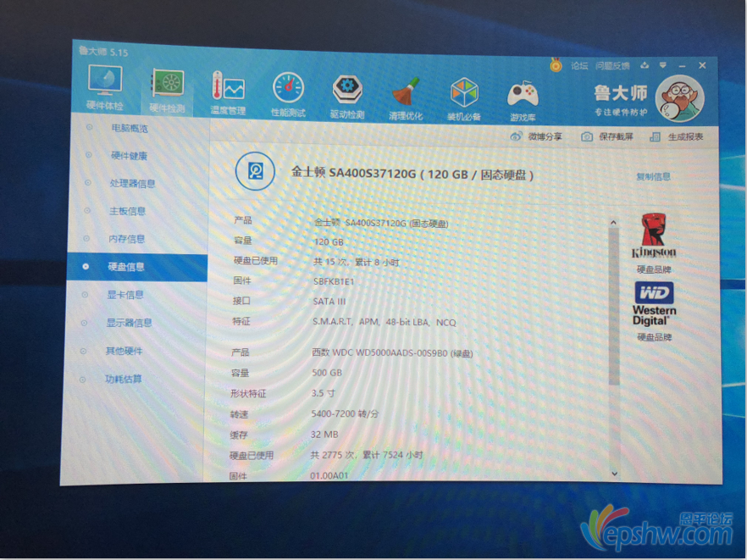
Task: Click the speed value 5400-7200 转/分
Action: (x=345, y=413)
